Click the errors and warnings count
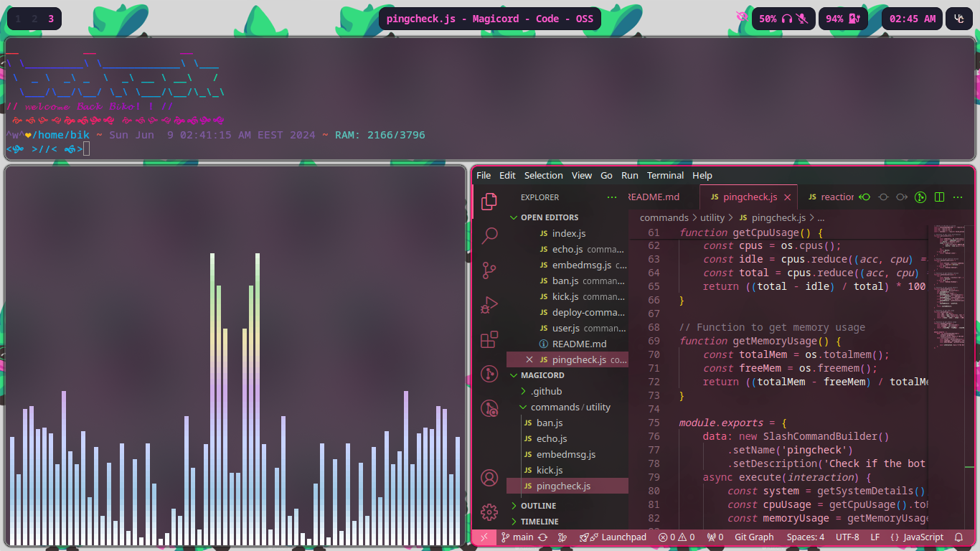Image resolution: width=980 pixels, height=551 pixels. 677,537
